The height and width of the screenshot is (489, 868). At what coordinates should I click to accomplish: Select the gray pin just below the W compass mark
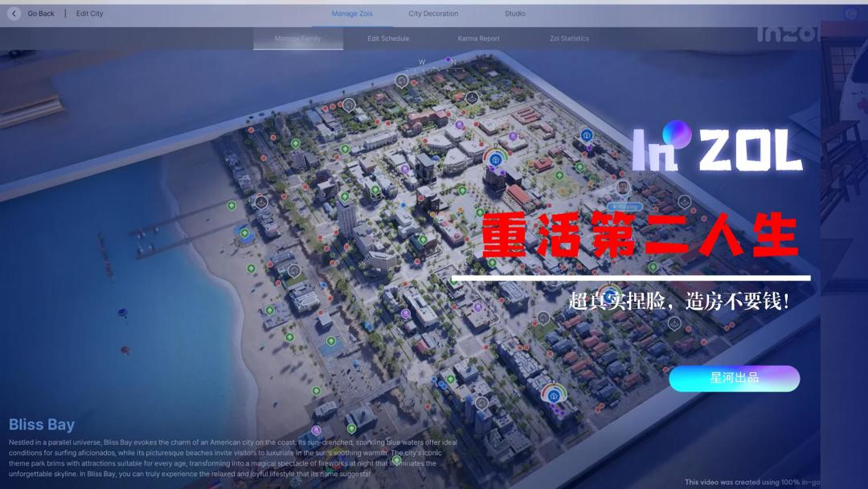point(402,81)
